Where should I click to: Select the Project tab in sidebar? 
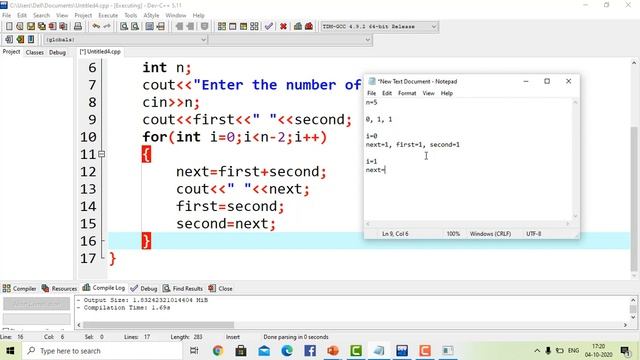point(11,52)
